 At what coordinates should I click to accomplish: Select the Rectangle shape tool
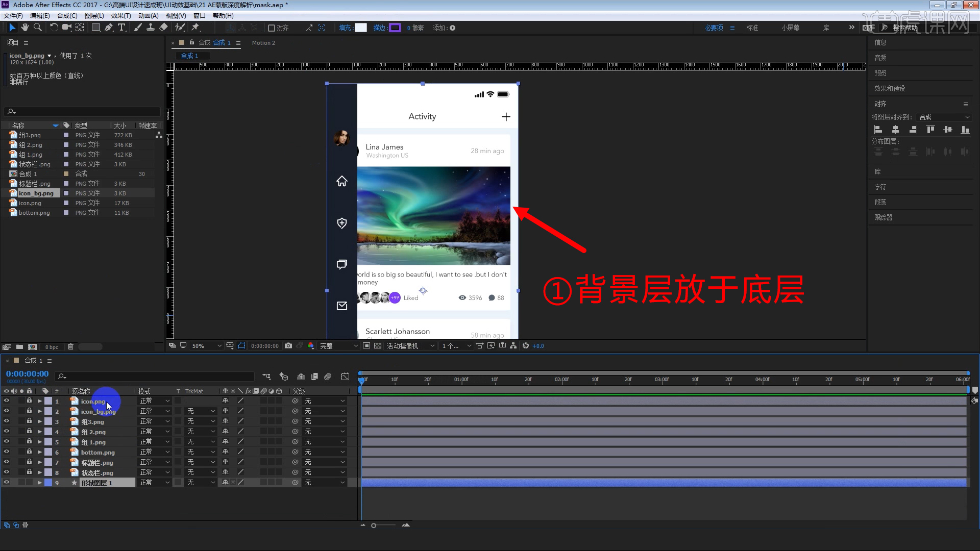[x=95, y=28]
